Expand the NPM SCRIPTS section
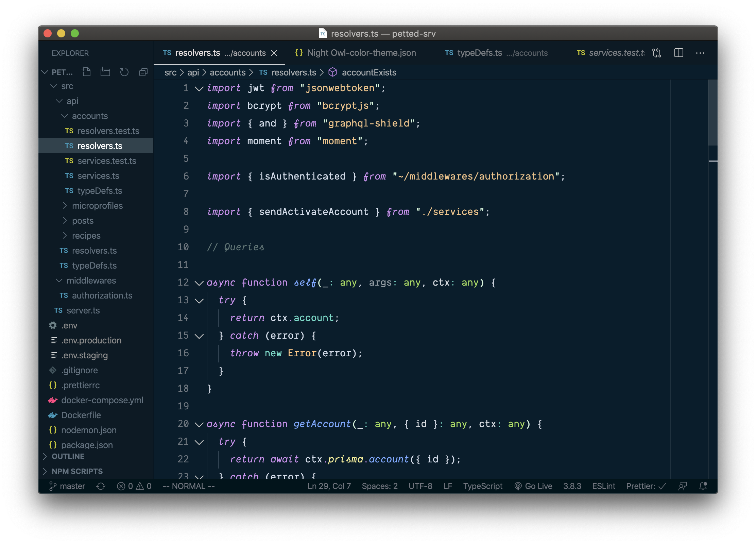This screenshot has width=756, height=544. (96, 471)
